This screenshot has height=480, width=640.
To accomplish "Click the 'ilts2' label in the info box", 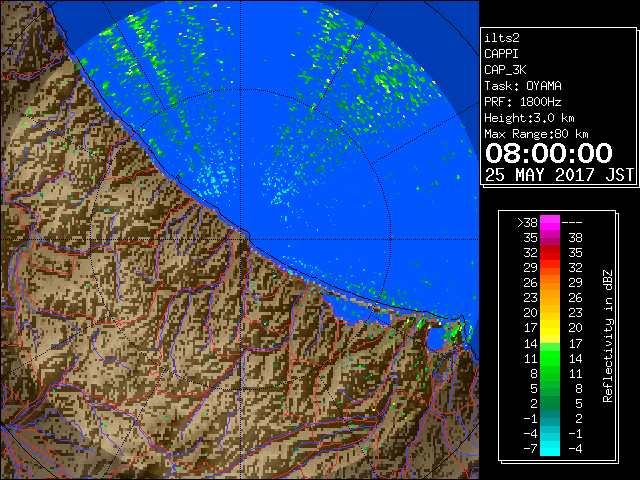I will tap(502, 38).
